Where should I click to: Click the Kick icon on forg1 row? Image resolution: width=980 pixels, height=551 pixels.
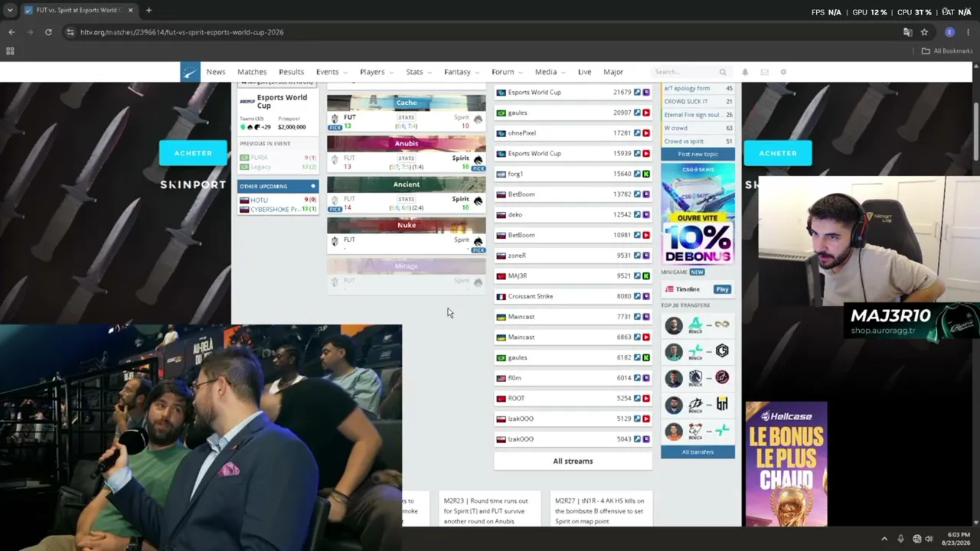coord(646,174)
